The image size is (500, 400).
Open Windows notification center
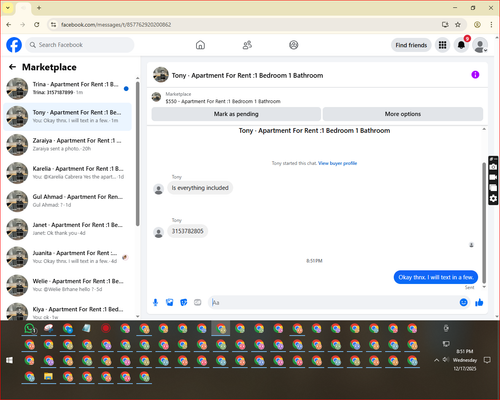(x=487, y=360)
